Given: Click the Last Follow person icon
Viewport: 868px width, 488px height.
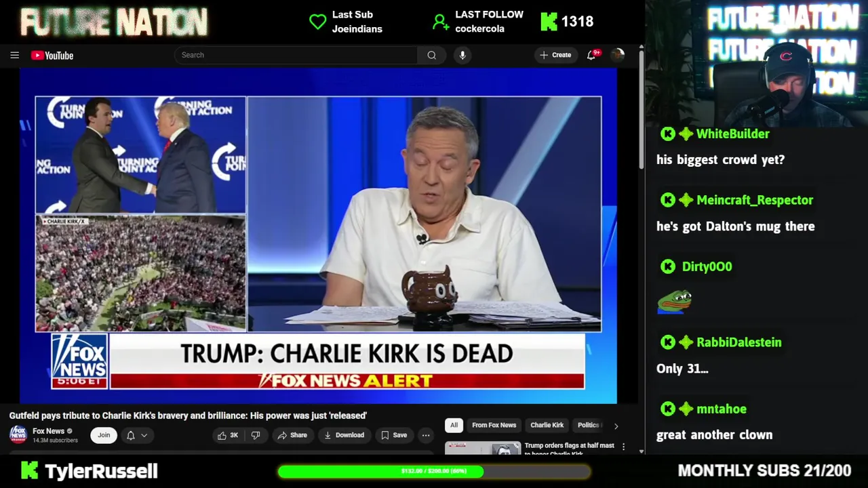Looking at the screenshot, I should 441,22.
